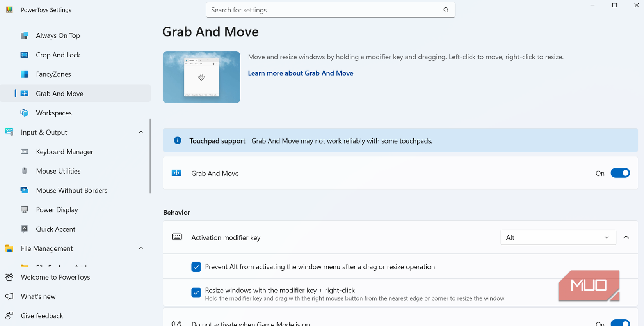Collapse the Input & Output group
Image resolution: width=644 pixels, height=326 pixels.
(x=141, y=132)
